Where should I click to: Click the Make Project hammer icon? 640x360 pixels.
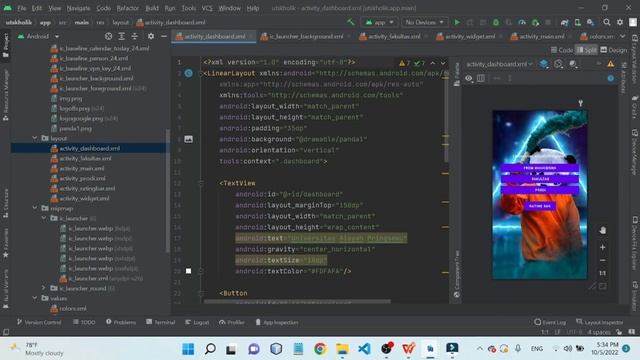coord(351,22)
